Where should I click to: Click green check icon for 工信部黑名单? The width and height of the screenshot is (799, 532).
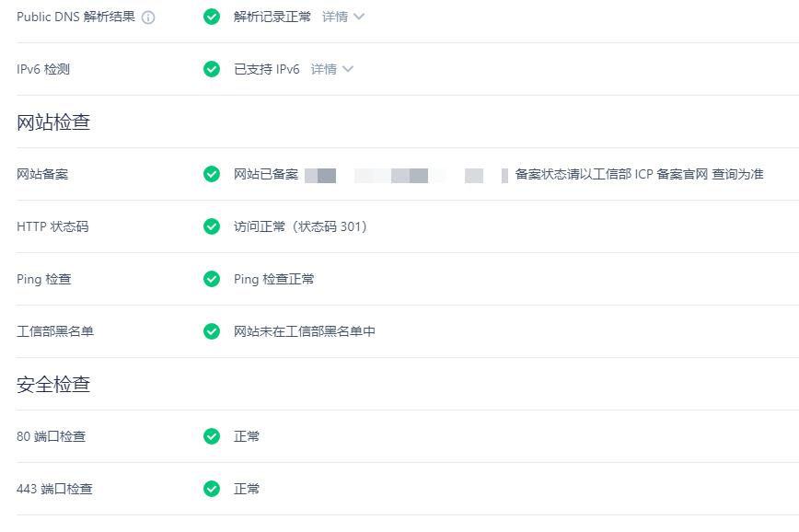[x=212, y=331]
